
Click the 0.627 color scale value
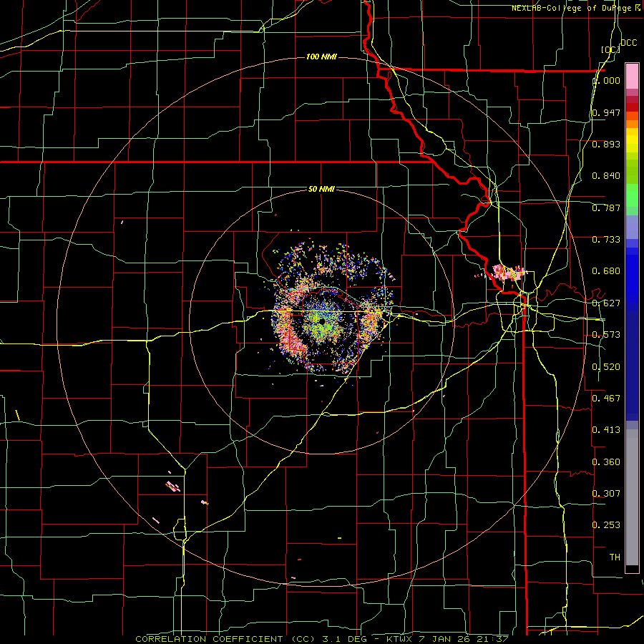[x=606, y=303]
